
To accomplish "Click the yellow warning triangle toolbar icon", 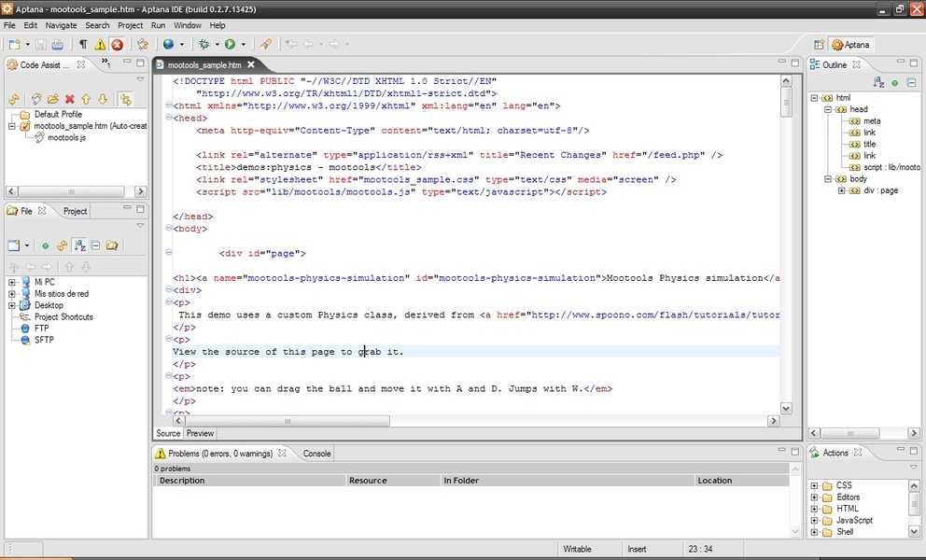I will tap(100, 45).
